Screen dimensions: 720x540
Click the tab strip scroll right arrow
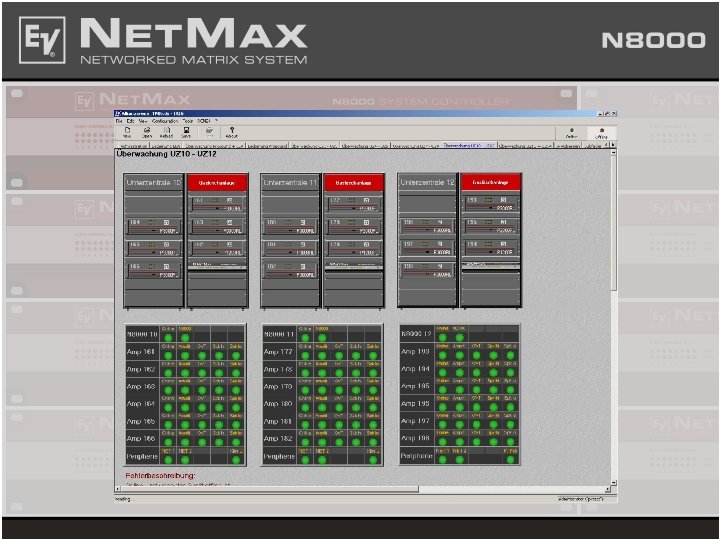click(613, 145)
